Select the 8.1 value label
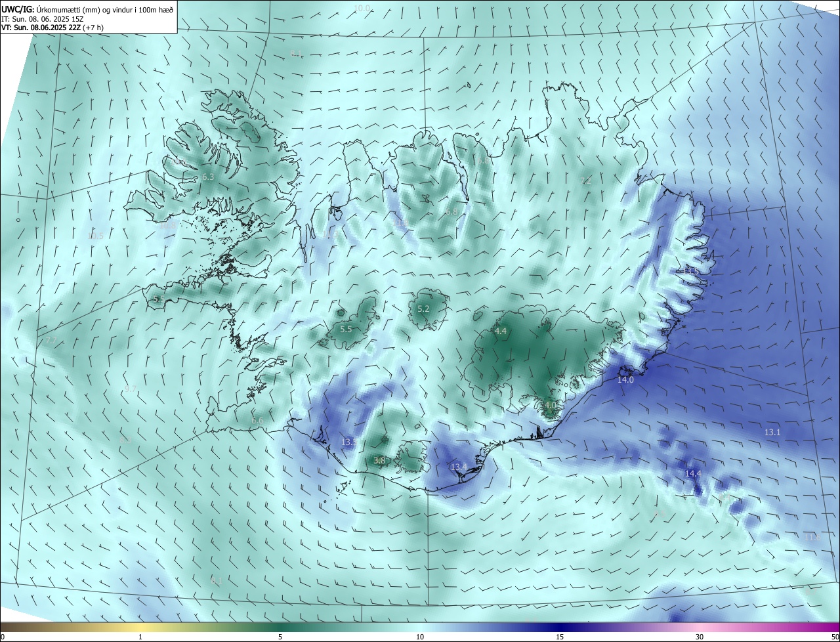 click(296, 54)
